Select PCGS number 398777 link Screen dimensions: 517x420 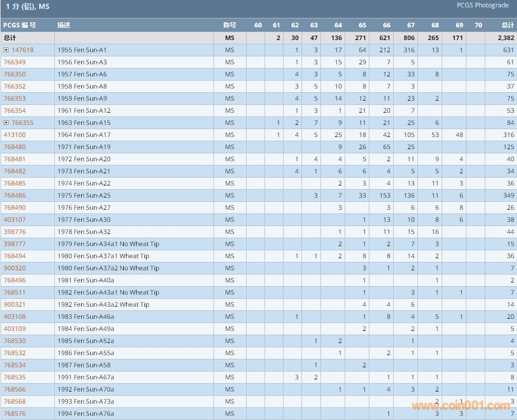15,244
